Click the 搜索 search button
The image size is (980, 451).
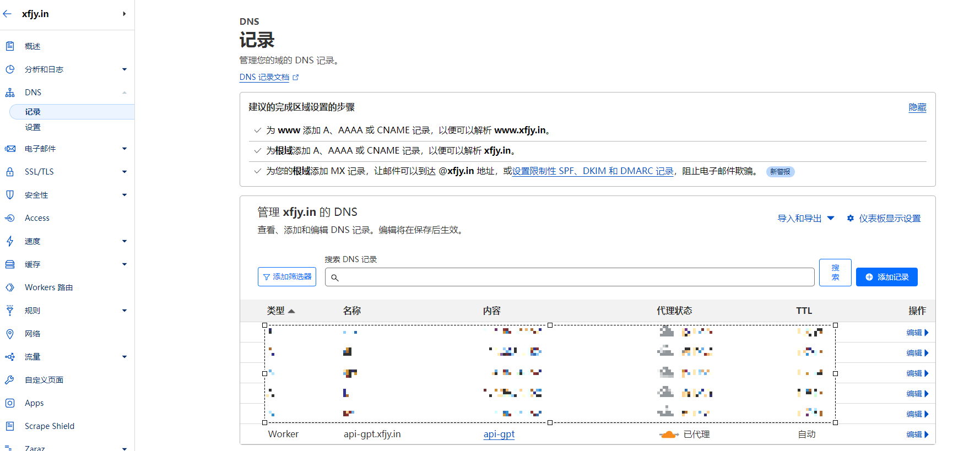click(835, 273)
